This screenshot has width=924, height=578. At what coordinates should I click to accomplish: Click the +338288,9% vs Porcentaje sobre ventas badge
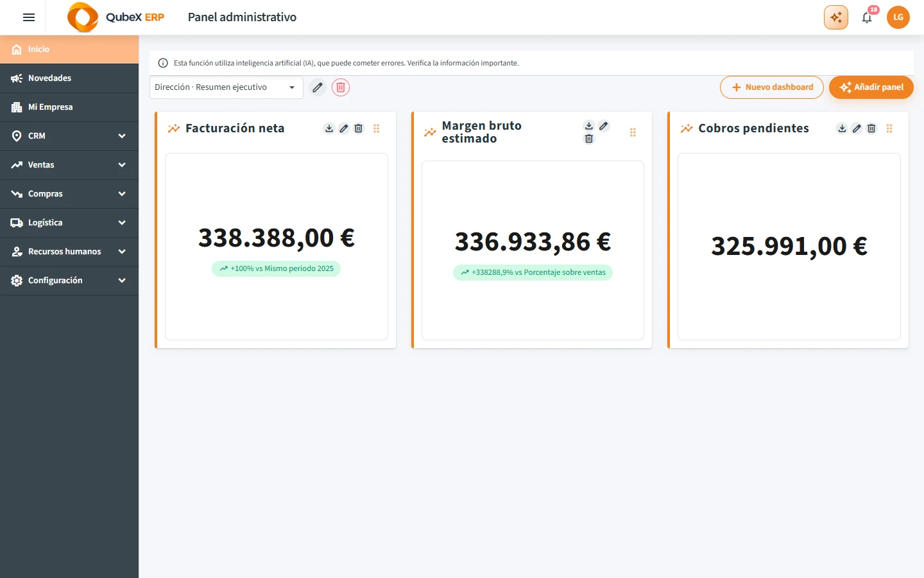(x=533, y=272)
